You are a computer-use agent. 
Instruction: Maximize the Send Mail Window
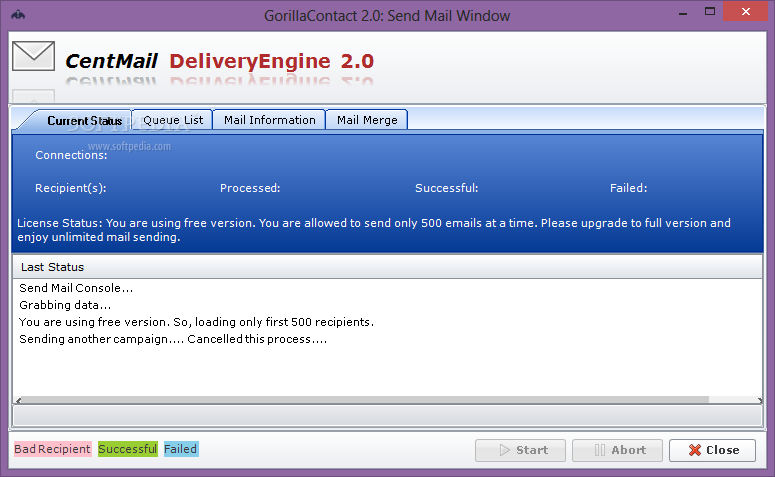click(710, 12)
